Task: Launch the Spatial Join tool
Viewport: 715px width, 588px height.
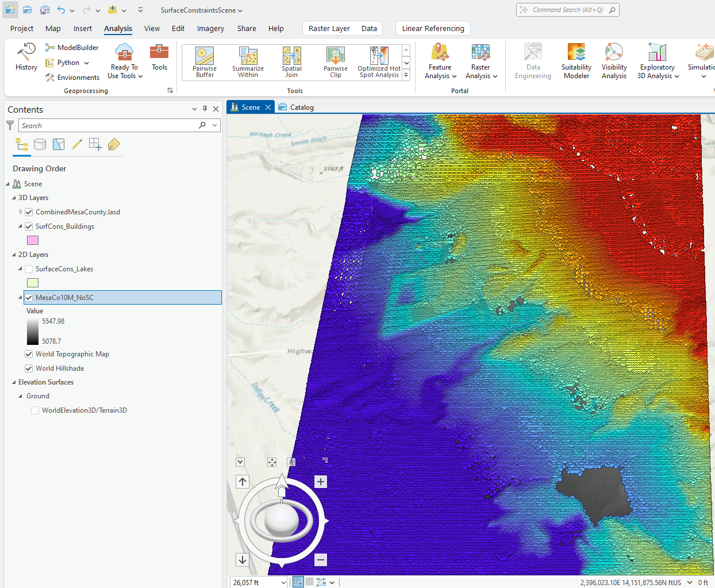Action: click(x=291, y=62)
